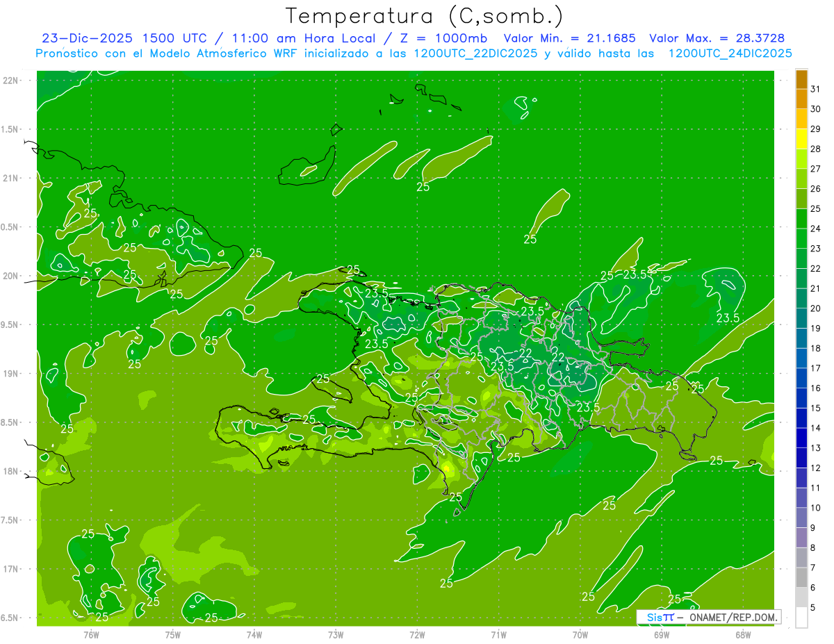834x644 pixels.
Task: Click the date text '23-Dic-2025 1500 UTC'
Action: 124,38
